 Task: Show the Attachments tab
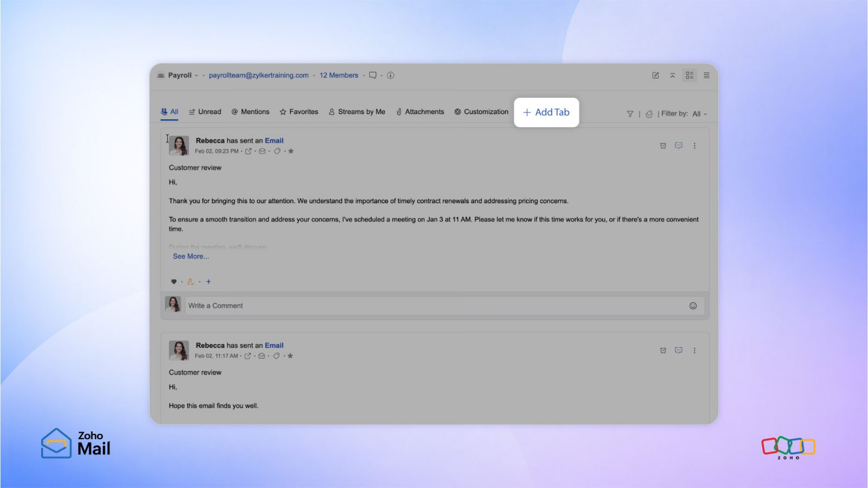pos(420,112)
